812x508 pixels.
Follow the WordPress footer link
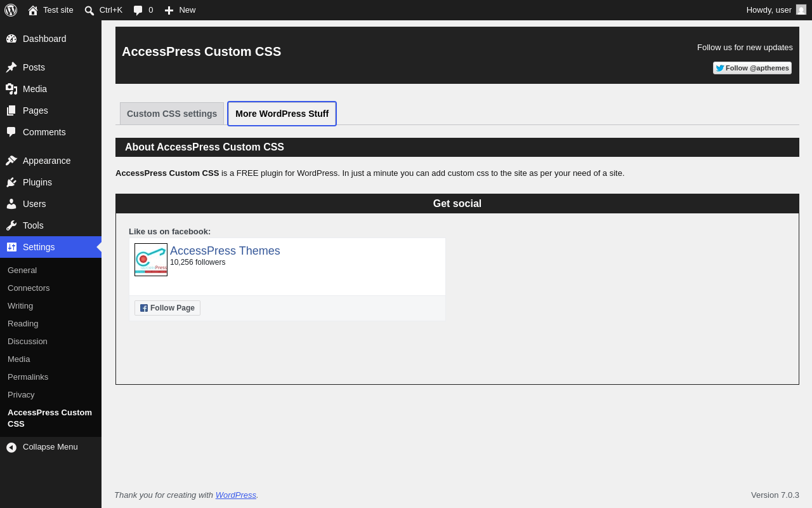point(236,495)
